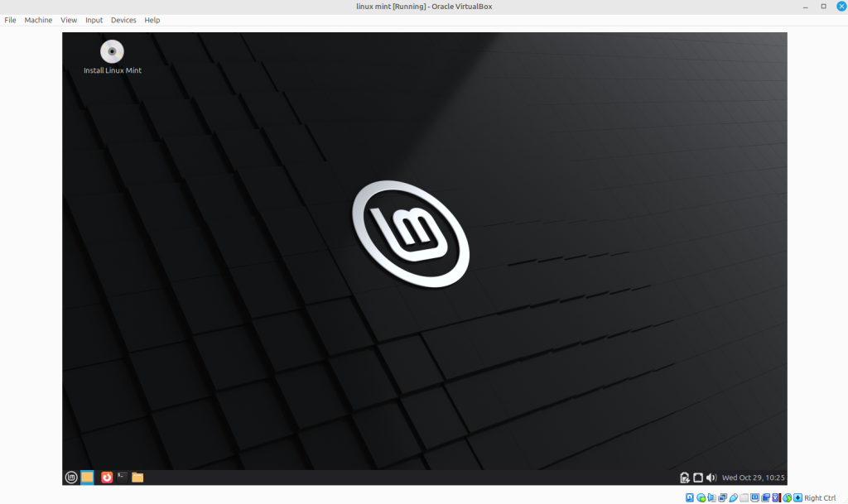Open the network connection tray icon
848x504 pixels.
coord(698,478)
